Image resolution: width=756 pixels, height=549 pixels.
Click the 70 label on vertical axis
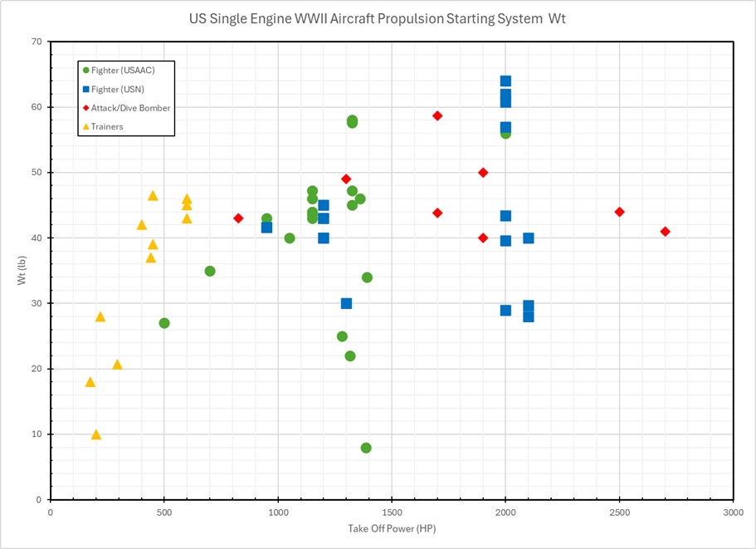point(37,42)
